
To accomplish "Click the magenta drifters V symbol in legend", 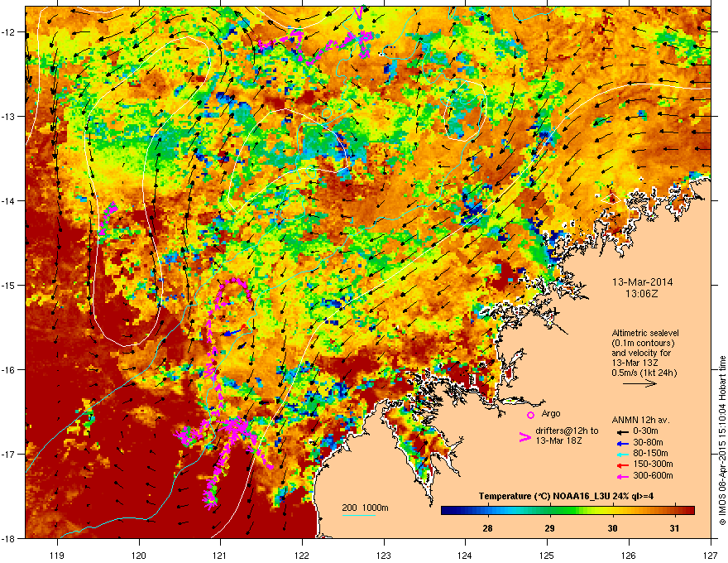I will (524, 437).
